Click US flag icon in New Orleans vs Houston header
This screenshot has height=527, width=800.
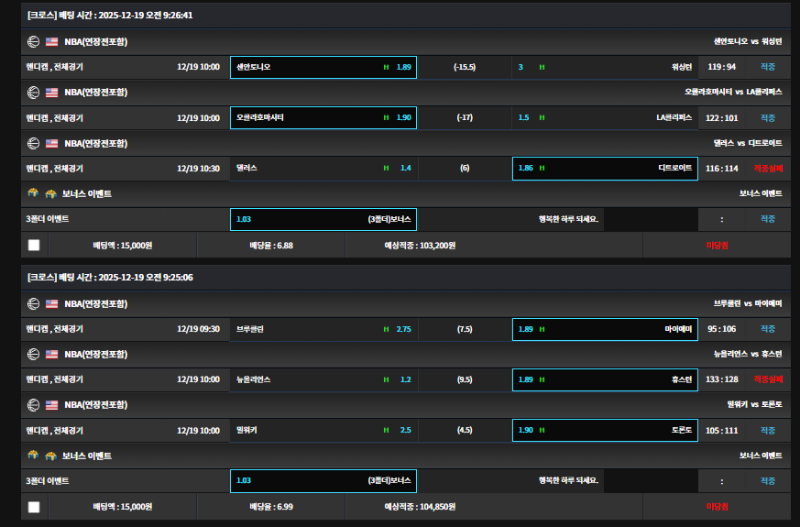point(51,354)
